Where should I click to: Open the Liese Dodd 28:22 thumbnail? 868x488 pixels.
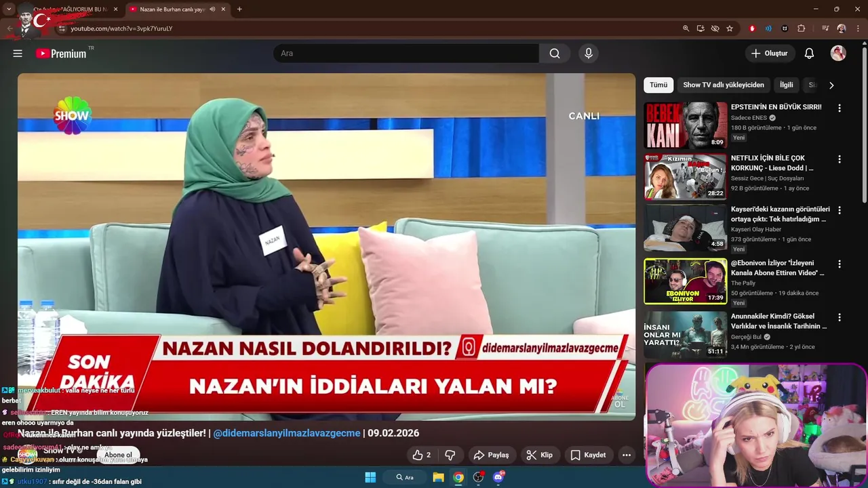685,177
